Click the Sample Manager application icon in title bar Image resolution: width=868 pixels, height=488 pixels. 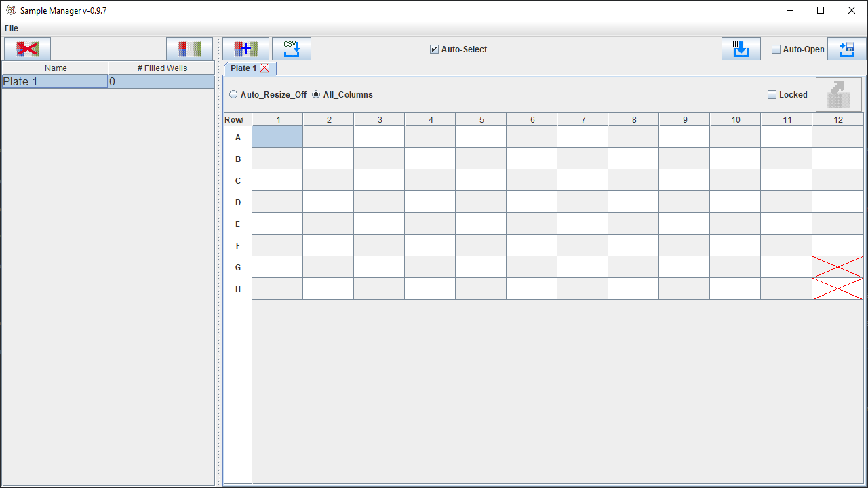(x=11, y=10)
